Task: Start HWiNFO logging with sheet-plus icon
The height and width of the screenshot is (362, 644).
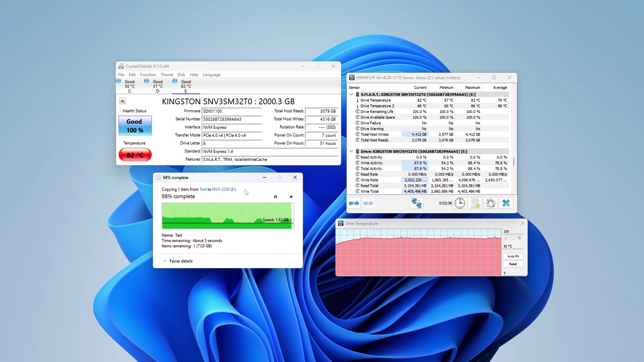Action: [475, 203]
